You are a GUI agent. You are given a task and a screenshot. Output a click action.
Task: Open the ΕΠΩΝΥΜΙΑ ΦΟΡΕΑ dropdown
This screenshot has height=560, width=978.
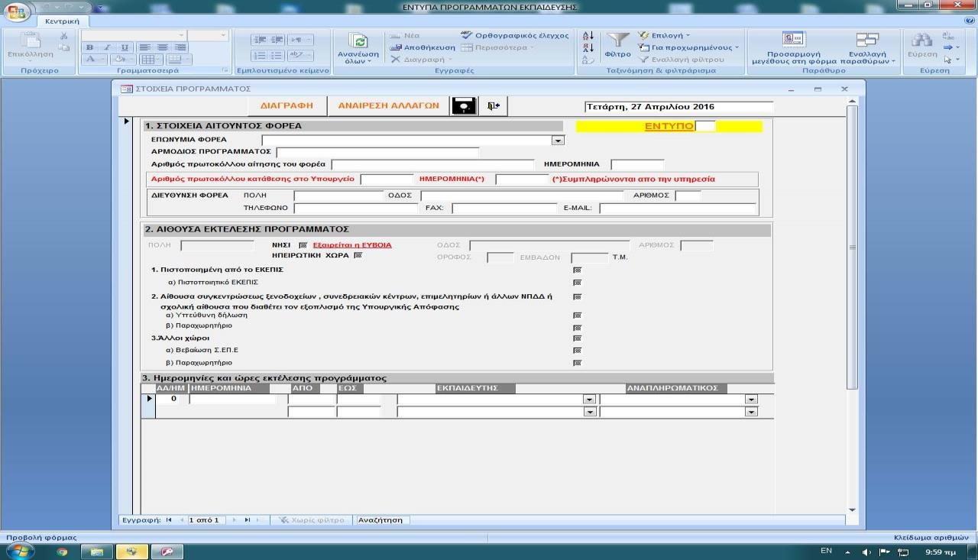[558, 140]
